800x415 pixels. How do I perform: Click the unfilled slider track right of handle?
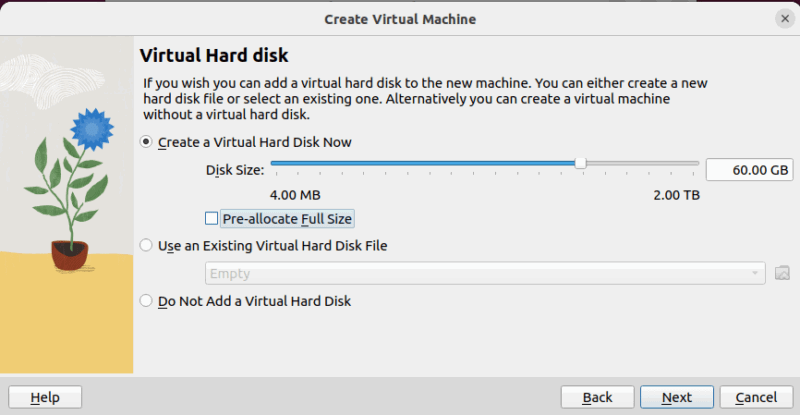(x=642, y=163)
